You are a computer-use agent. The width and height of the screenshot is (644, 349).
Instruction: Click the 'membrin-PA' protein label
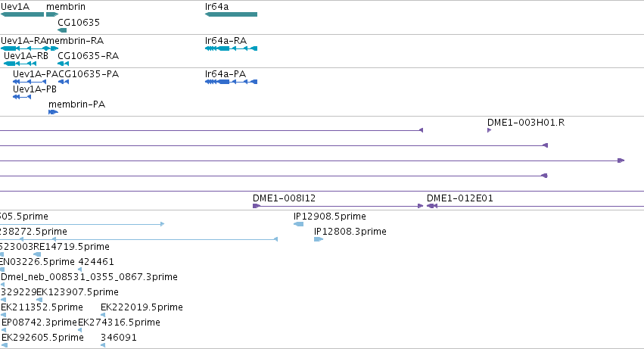pos(76,104)
